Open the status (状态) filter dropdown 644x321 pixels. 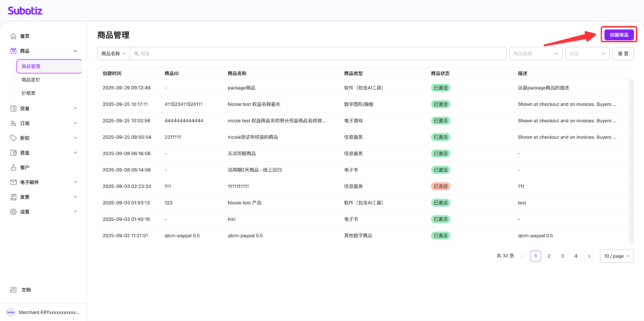tap(587, 53)
